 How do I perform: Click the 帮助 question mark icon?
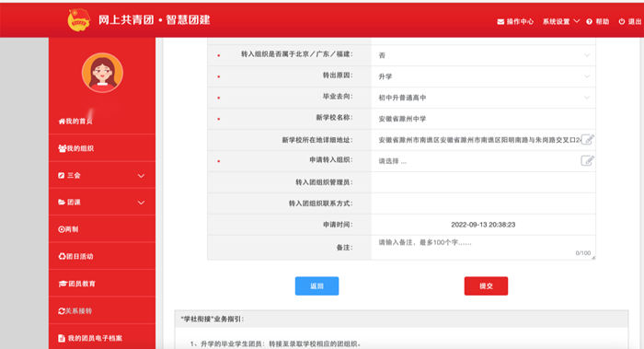(590, 22)
